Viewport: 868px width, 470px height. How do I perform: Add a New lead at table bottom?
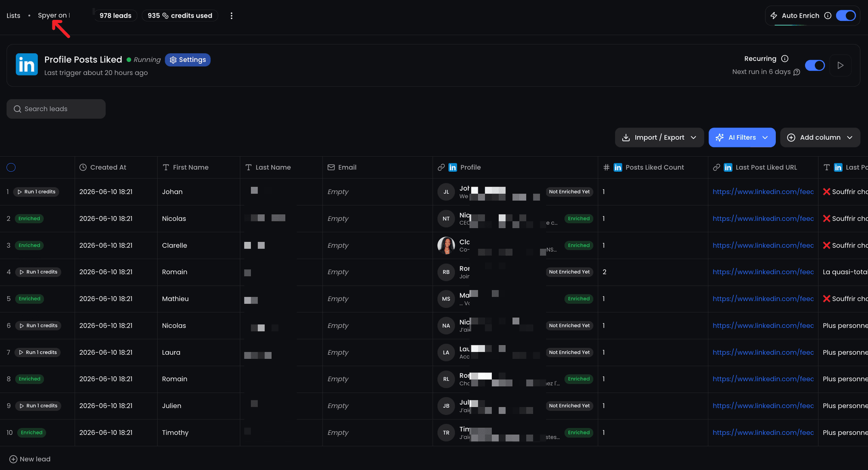(x=30, y=459)
